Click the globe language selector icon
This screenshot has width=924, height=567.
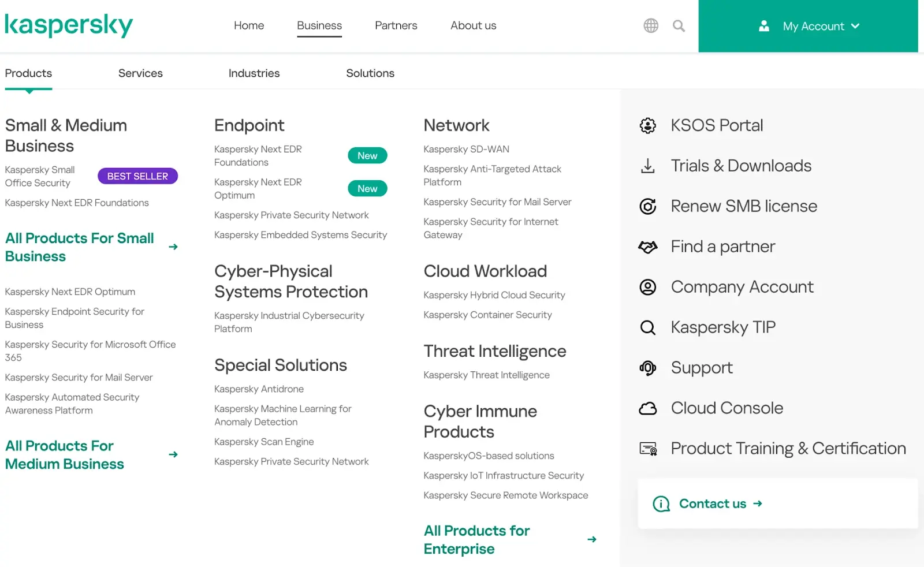click(x=651, y=26)
